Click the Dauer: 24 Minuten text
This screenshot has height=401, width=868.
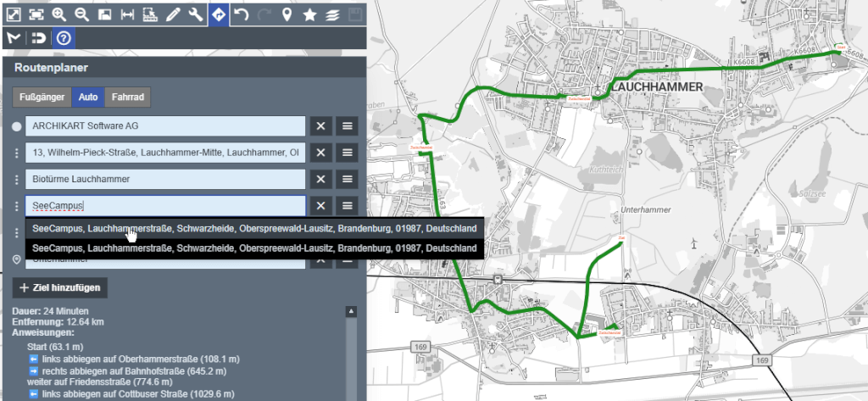click(x=50, y=311)
